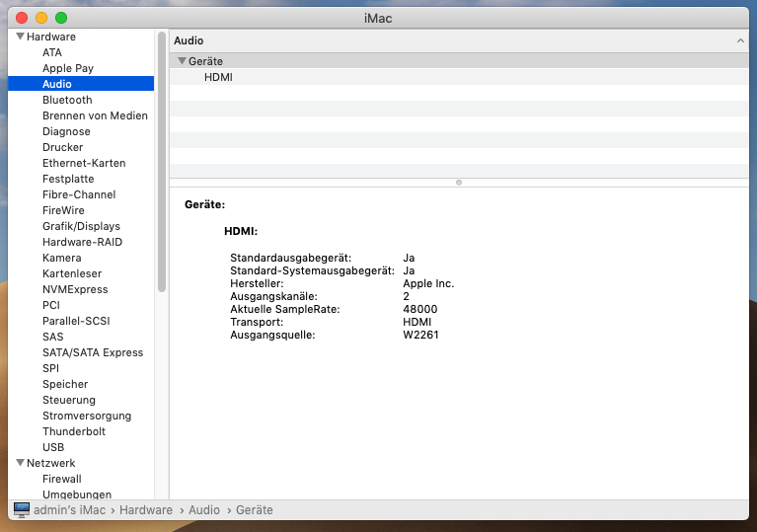Select SAS in the sidebar
Viewport: 757px width, 532px height.
(x=53, y=337)
